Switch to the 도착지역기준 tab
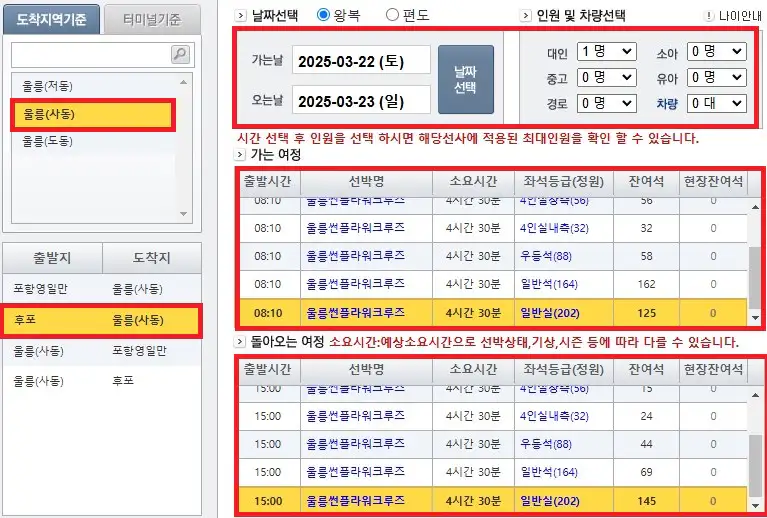This screenshot has width=767, height=518. [x=51, y=20]
